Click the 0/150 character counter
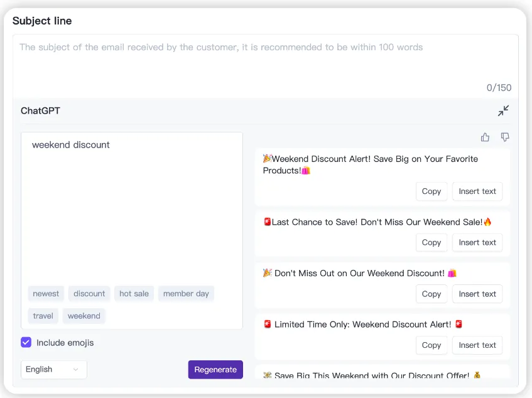This screenshot has height=398, width=532. (x=499, y=88)
